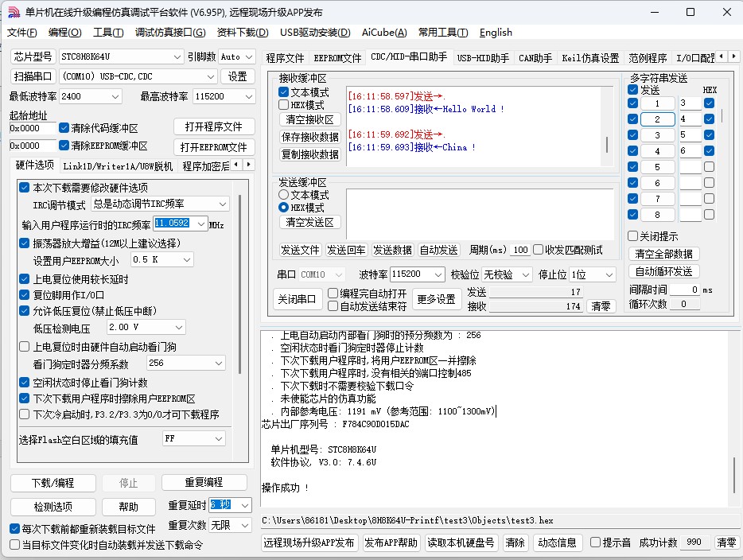Click the STC app icon in title bar
The image size is (743, 560).
click(13, 12)
